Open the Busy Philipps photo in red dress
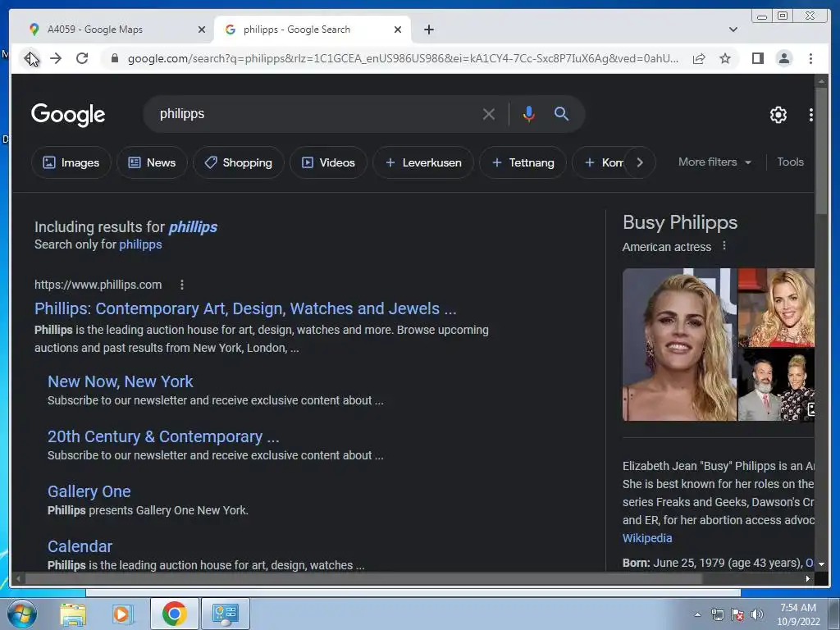The height and width of the screenshot is (630, 840). [x=776, y=308]
